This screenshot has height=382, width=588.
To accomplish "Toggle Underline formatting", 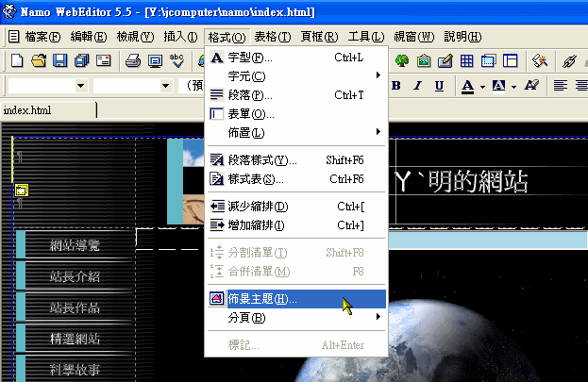I will click(x=439, y=86).
